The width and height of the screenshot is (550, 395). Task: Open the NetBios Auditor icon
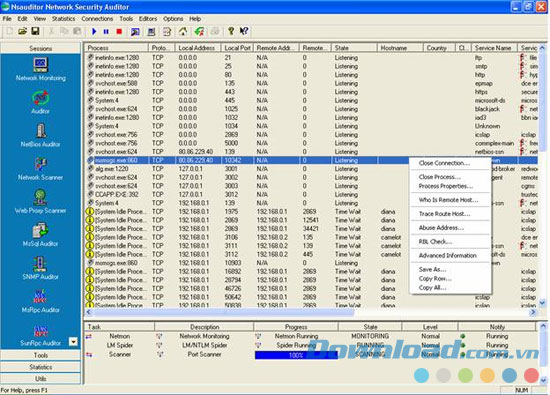click(x=40, y=135)
